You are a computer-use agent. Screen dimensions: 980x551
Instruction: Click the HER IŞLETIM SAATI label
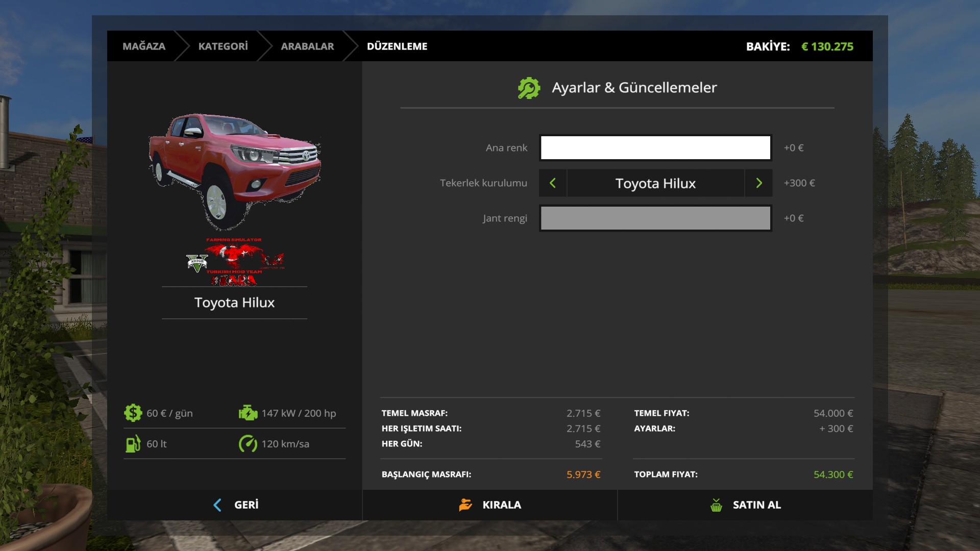tap(422, 429)
